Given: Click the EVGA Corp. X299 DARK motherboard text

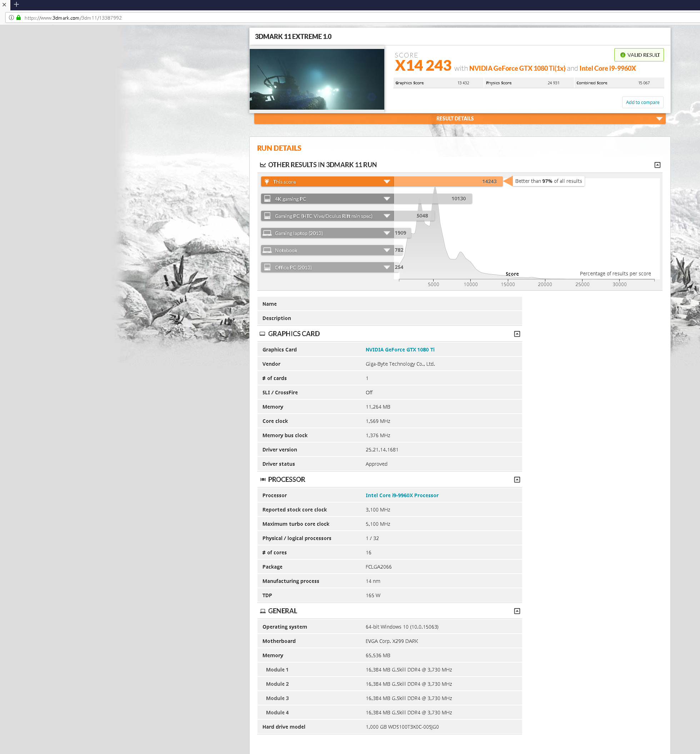Looking at the screenshot, I should pyautogui.click(x=392, y=641).
